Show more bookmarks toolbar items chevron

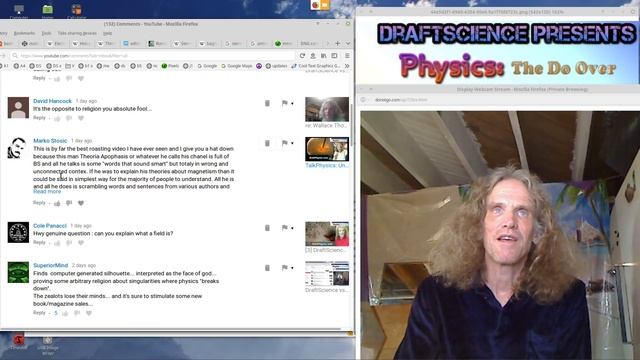(x=347, y=66)
